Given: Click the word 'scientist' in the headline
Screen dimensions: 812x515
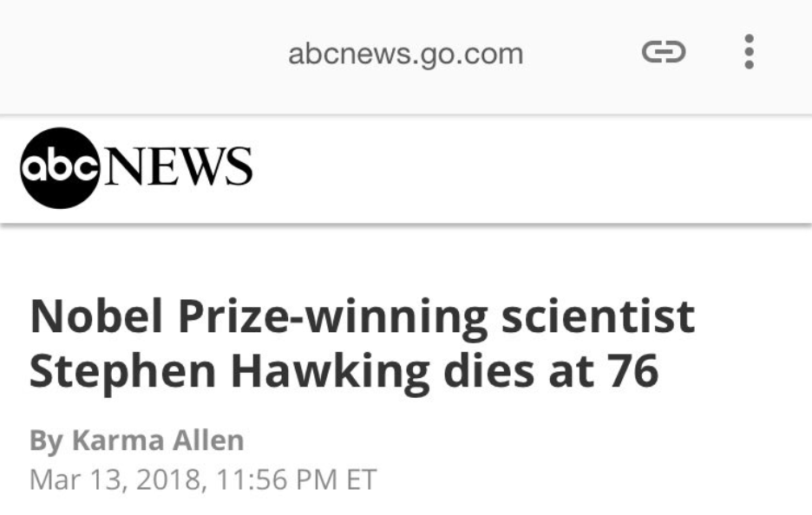Looking at the screenshot, I should click(x=598, y=317).
